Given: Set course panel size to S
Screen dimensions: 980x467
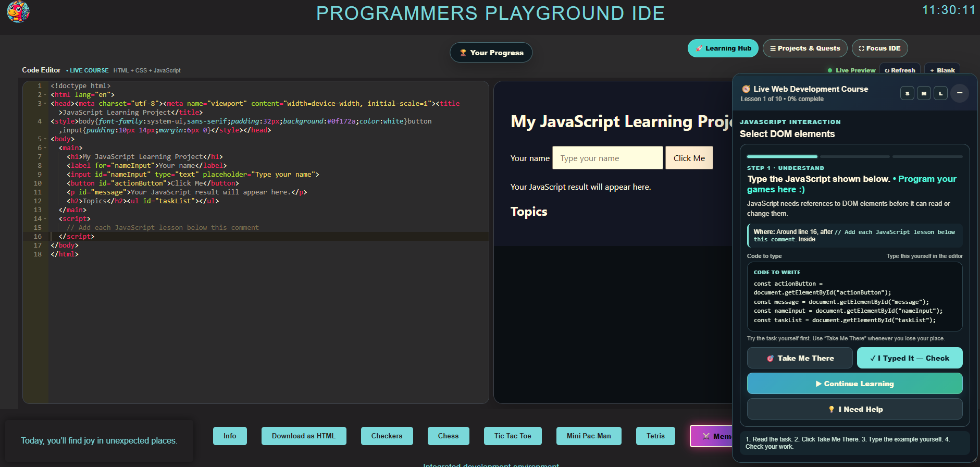Looking at the screenshot, I should point(907,94).
